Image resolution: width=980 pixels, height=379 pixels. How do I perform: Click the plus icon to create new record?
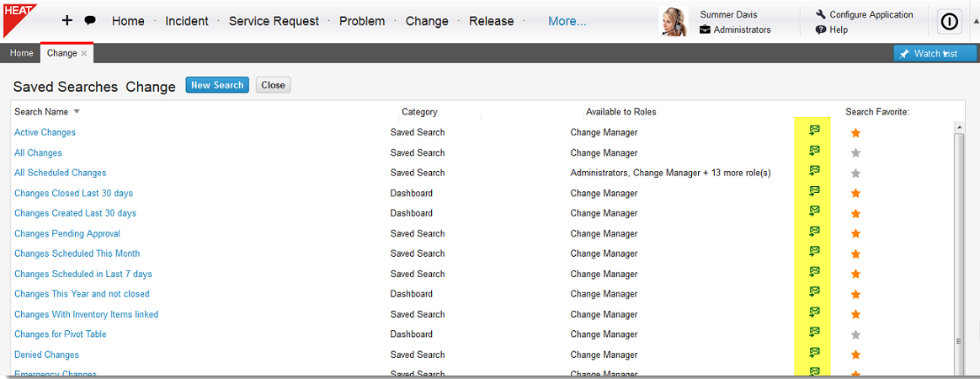[x=67, y=20]
